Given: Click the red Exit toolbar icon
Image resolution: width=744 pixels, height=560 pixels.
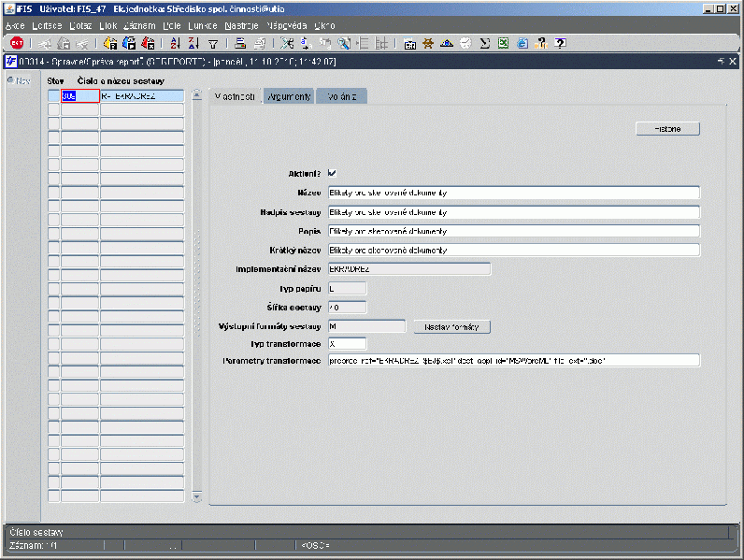Looking at the screenshot, I should pos(16,43).
